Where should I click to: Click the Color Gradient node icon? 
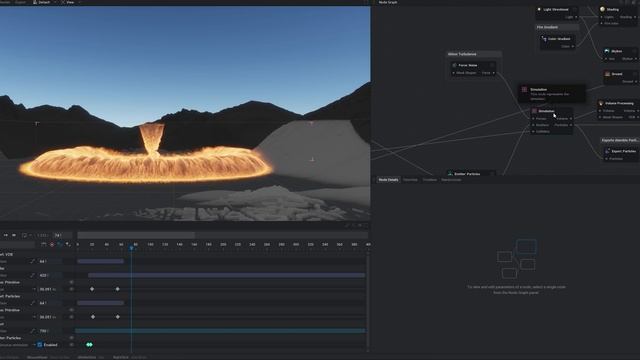pos(544,39)
